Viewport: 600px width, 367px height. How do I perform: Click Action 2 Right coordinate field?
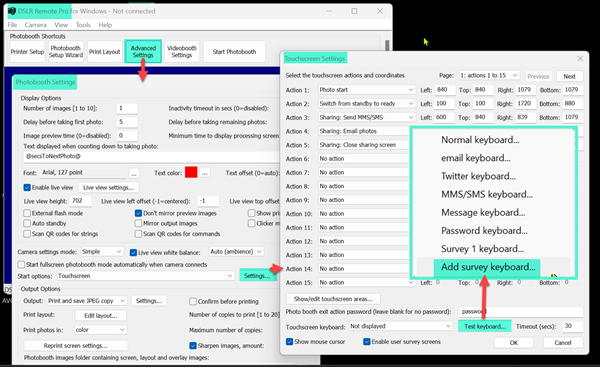tap(525, 104)
